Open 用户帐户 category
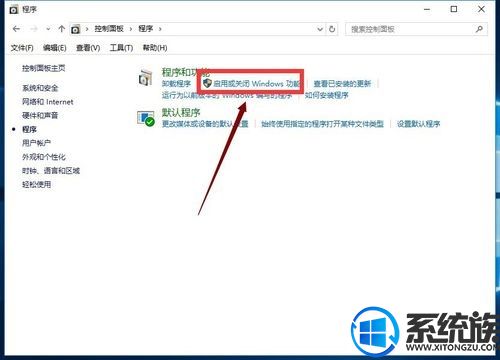This screenshot has height=360, width=500. [36, 143]
